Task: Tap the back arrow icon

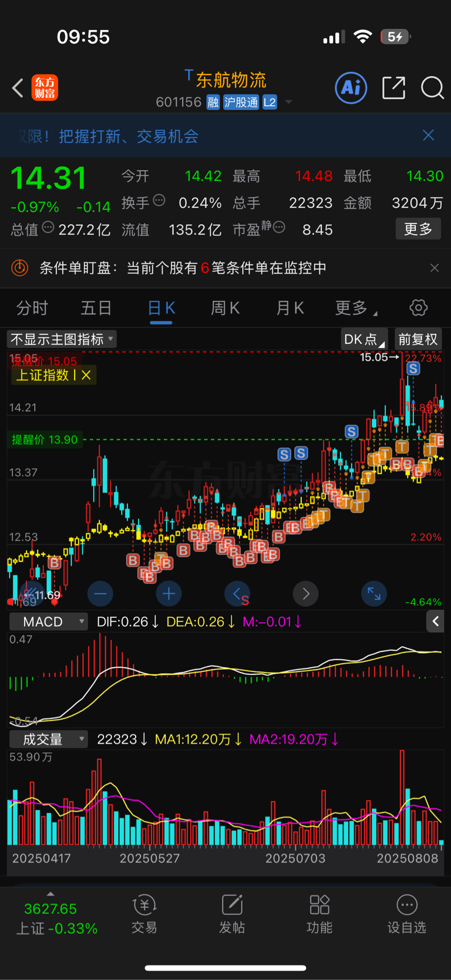Action: [x=18, y=89]
